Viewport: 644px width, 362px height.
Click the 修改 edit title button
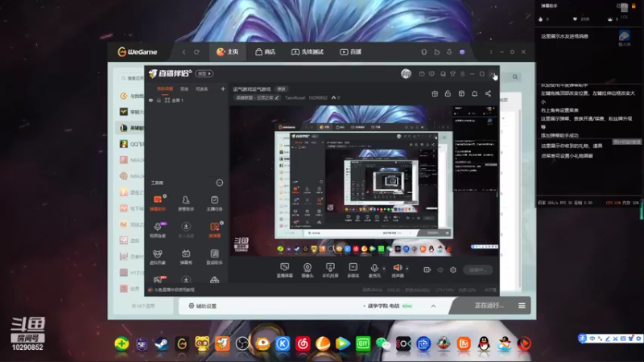[x=281, y=89]
